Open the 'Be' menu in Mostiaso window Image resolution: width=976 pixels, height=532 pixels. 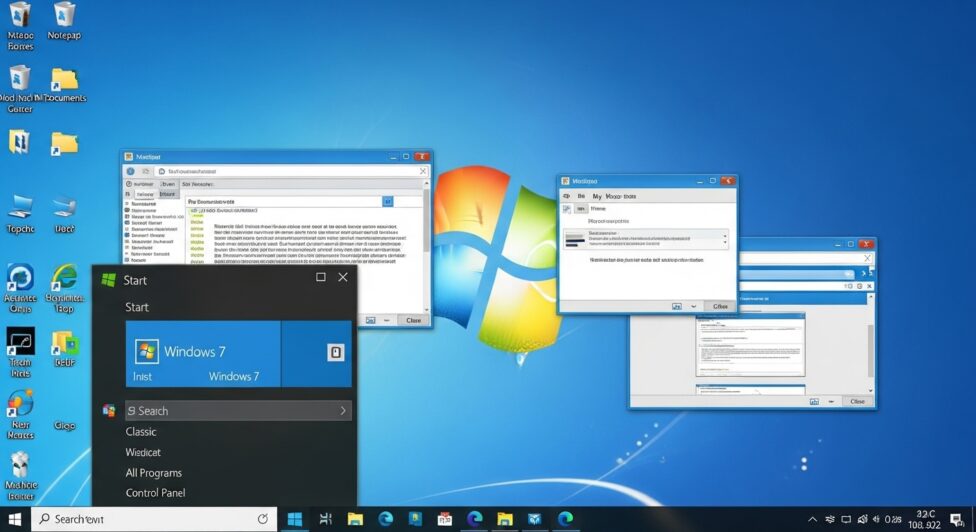[581, 196]
